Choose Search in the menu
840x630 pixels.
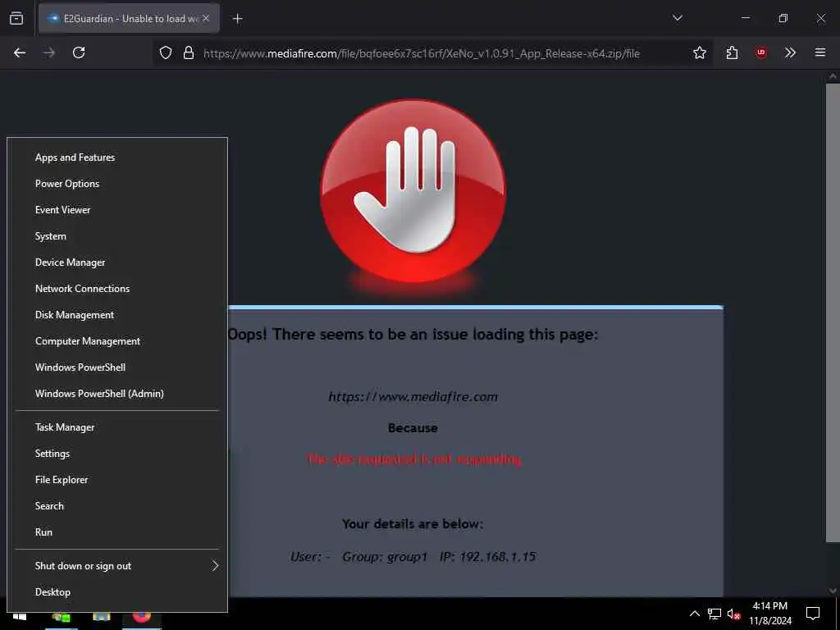[x=117, y=506]
